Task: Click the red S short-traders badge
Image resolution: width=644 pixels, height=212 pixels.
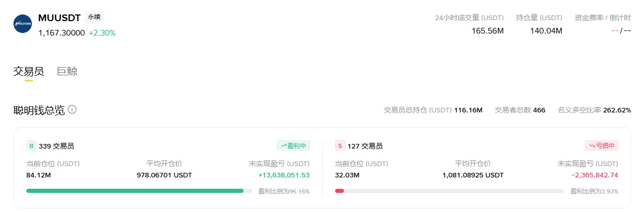Action: pos(340,146)
